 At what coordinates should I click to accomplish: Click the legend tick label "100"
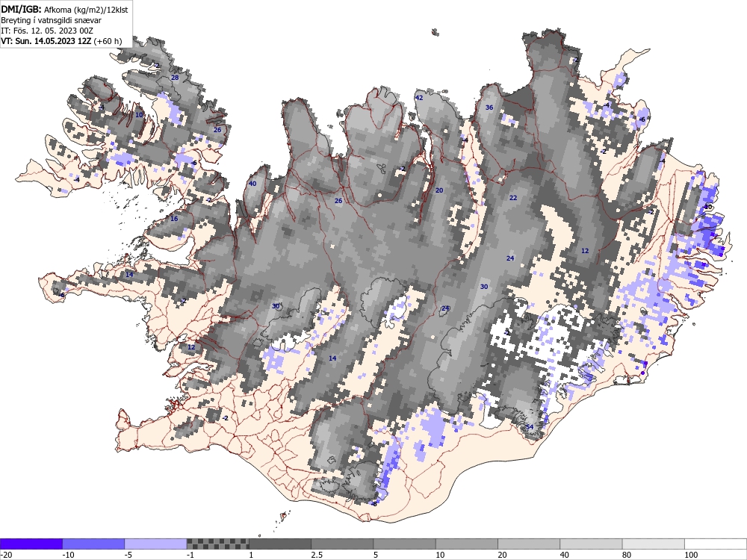[x=691, y=555]
